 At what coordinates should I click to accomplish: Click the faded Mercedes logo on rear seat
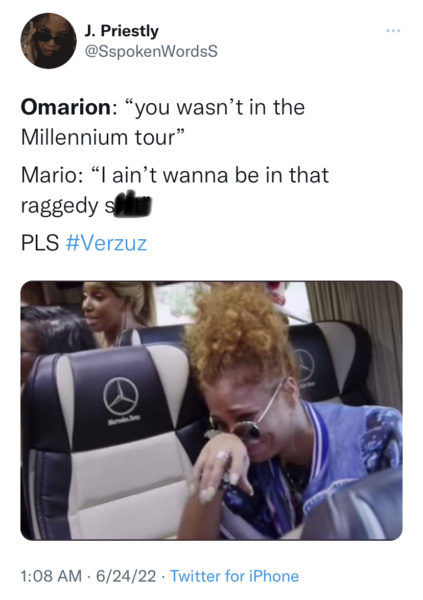coord(305,365)
